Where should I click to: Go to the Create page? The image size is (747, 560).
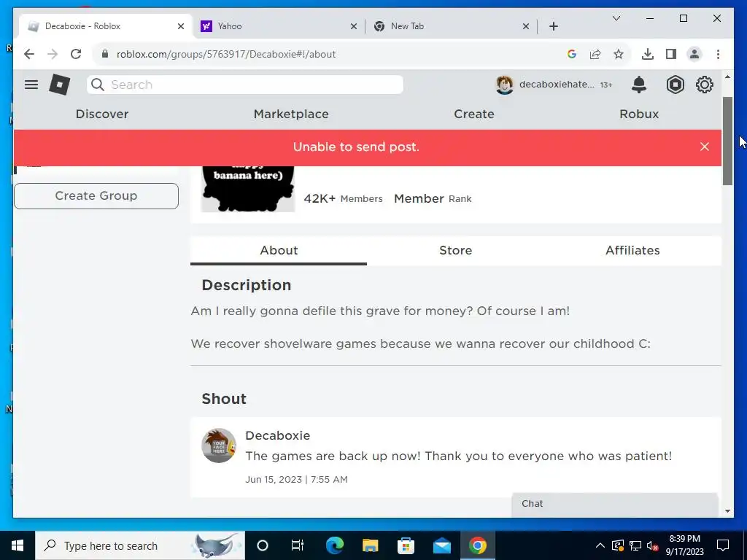[x=474, y=114]
